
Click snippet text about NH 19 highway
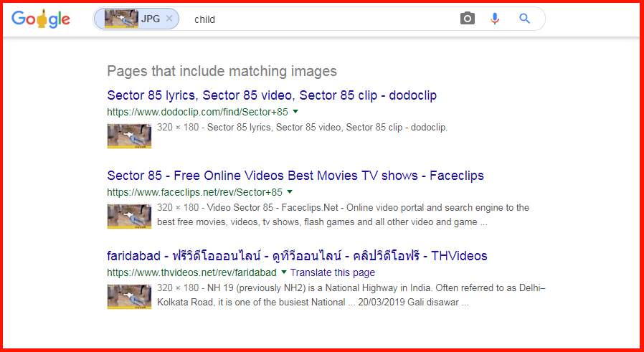pyautogui.click(x=351, y=295)
